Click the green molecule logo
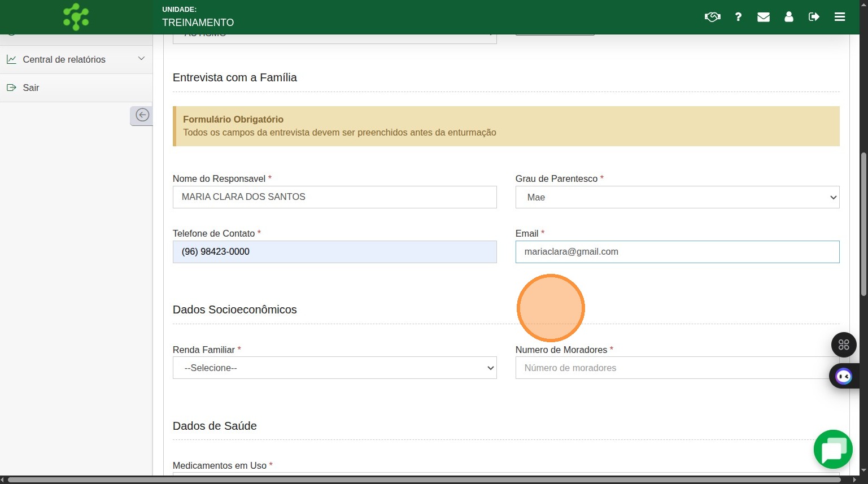The image size is (868, 484). tap(76, 17)
